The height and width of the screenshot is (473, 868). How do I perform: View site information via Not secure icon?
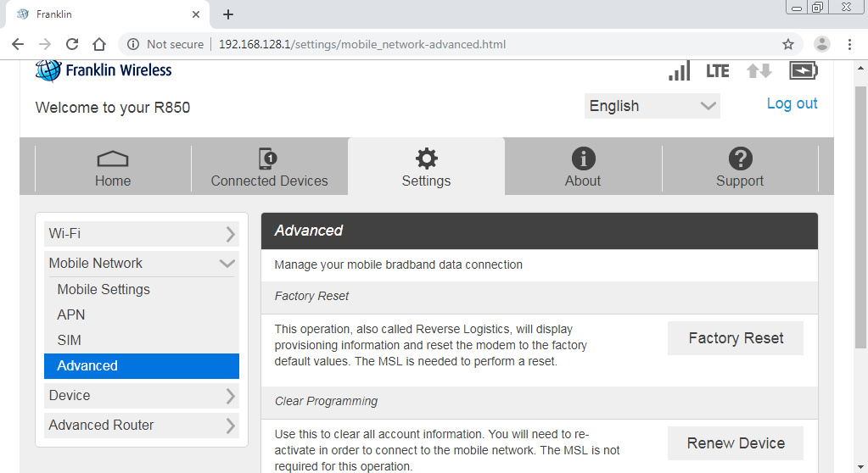133,44
